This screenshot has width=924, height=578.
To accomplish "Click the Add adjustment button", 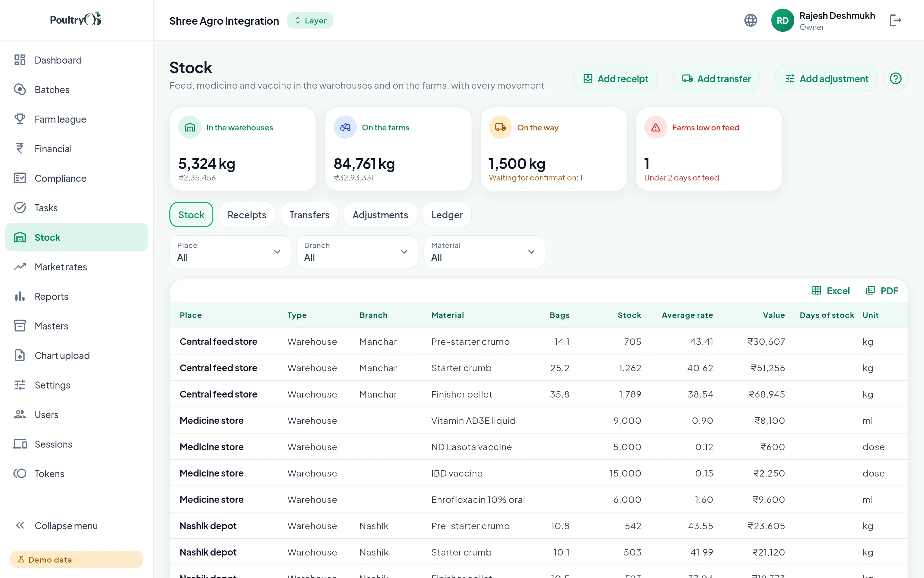I will (x=826, y=78).
